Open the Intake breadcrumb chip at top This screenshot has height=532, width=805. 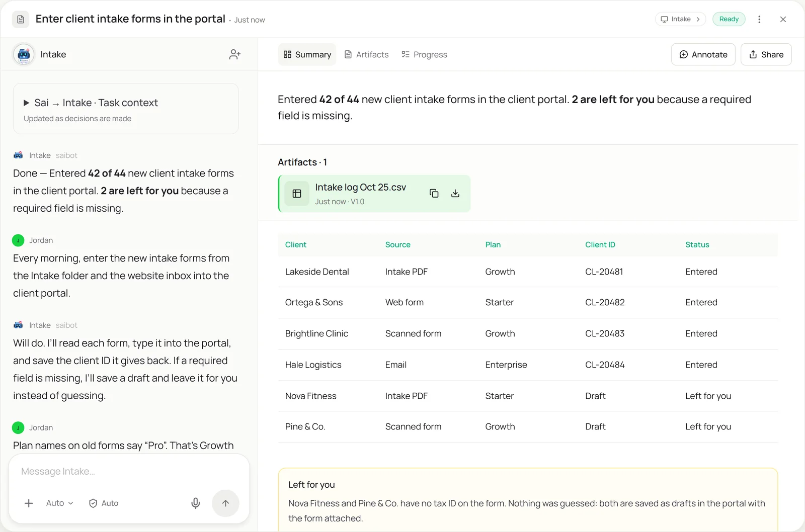coord(680,19)
